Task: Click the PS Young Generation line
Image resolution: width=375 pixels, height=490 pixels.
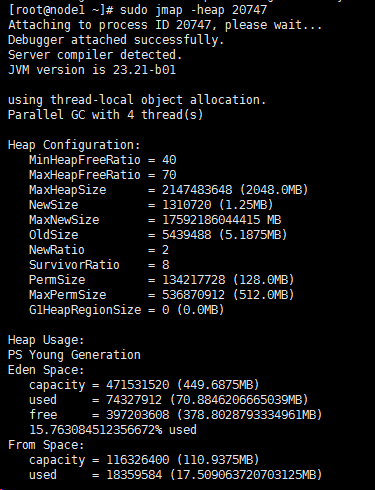Action: (x=74, y=355)
